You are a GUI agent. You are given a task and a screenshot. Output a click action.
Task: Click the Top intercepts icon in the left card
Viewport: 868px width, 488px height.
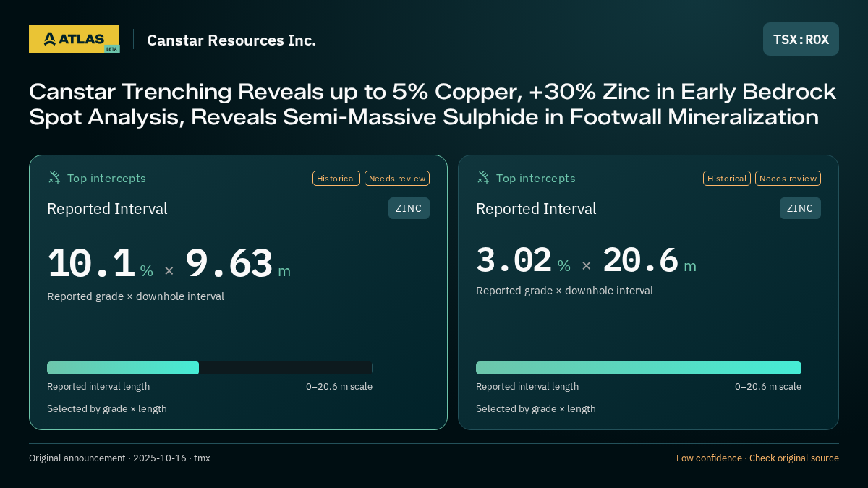pyautogui.click(x=54, y=177)
